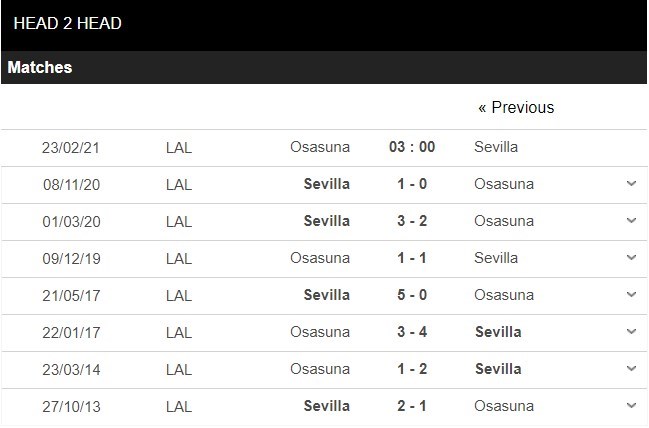The width and height of the screenshot is (649, 428).
Task: Click the 3 - 2 score on 01/03/20
Action: click(412, 221)
